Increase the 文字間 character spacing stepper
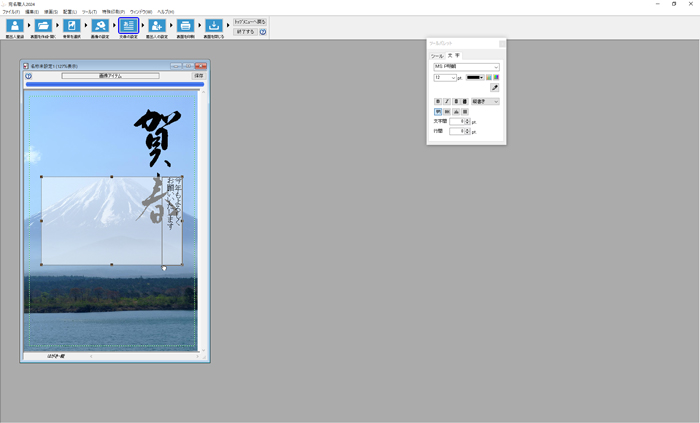This screenshot has height=423, width=700. [467, 119]
